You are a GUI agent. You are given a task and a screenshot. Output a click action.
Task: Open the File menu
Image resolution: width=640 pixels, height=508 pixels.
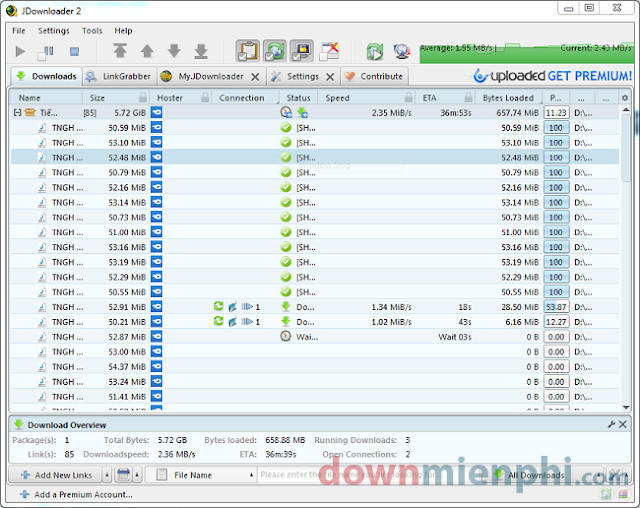coord(19,31)
